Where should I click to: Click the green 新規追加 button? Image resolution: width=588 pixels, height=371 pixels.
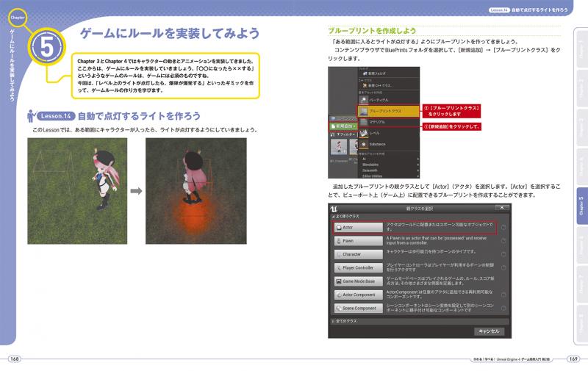343,126
